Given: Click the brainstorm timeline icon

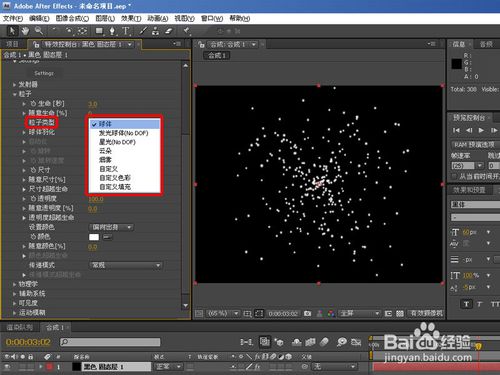Looking at the screenshot, I should [x=342, y=342].
